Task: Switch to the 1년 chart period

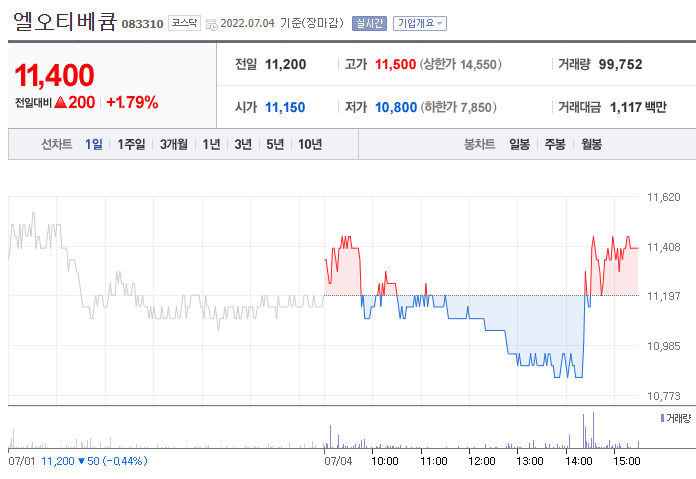Action: pyautogui.click(x=211, y=144)
